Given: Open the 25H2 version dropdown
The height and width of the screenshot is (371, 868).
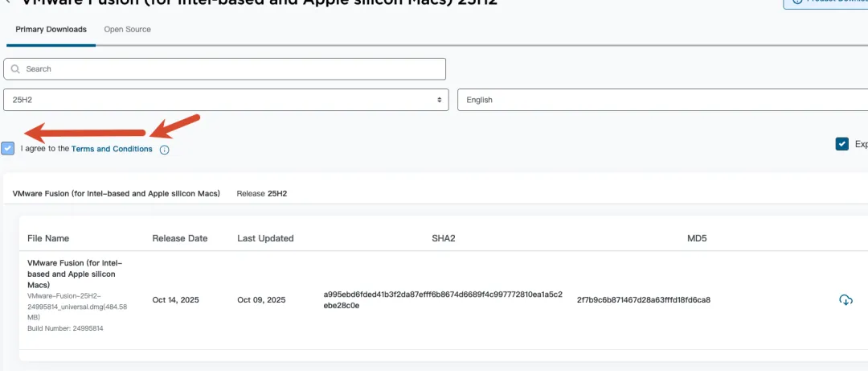Looking at the screenshot, I should click(225, 100).
